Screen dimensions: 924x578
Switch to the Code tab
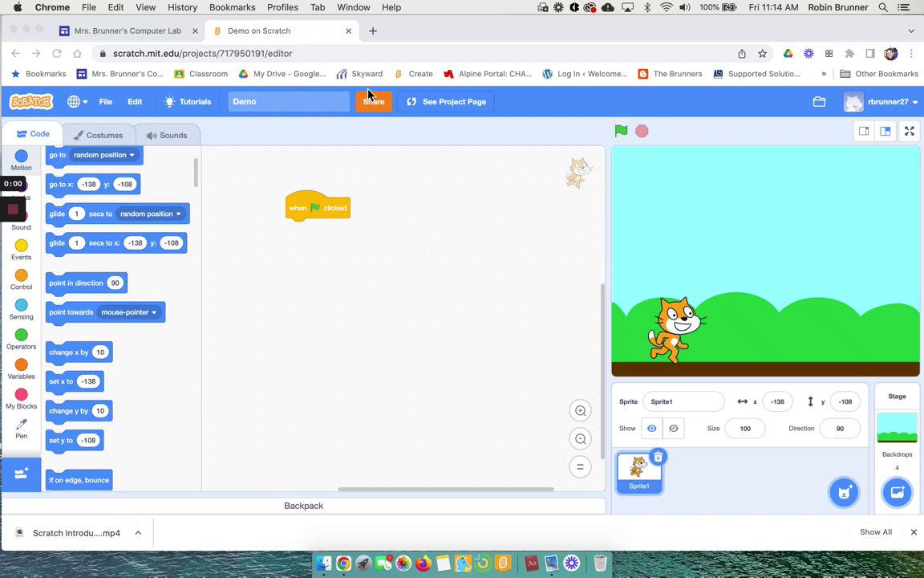click(32, 134)
